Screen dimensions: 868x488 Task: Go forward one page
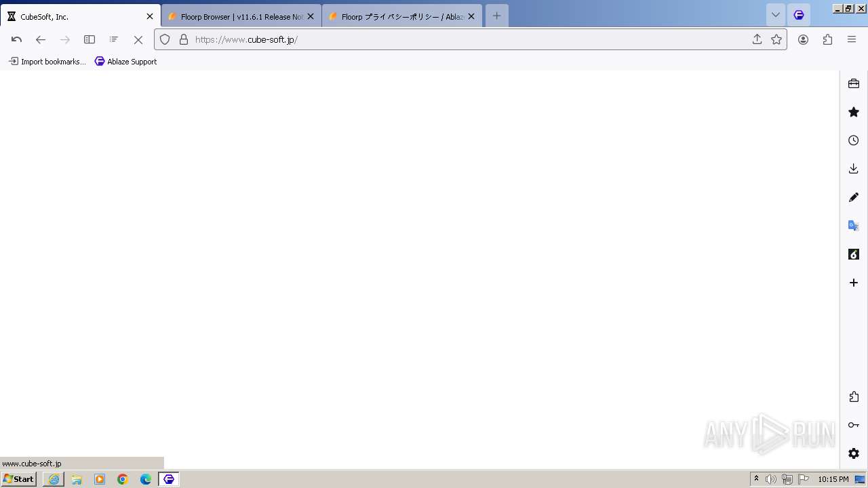pos(65,39)
